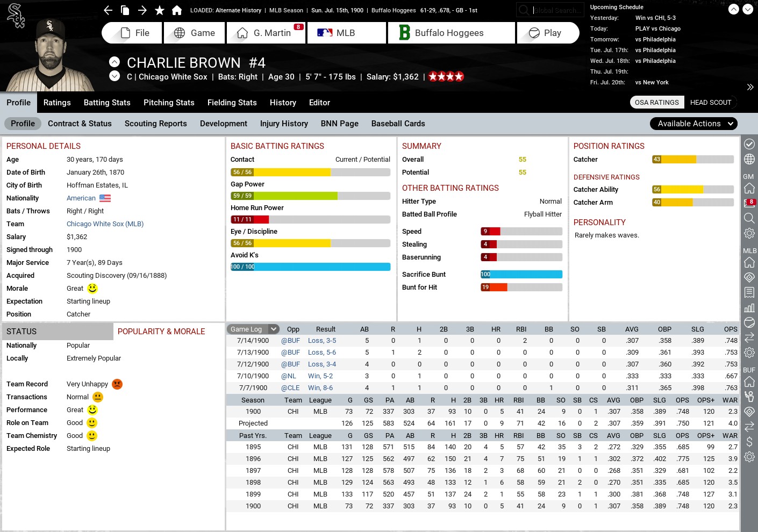Image resolution: width=758 pixels, height=532 pixels.
Task: Click the home icon in the top bar
Action: click(x=177, y=10)
